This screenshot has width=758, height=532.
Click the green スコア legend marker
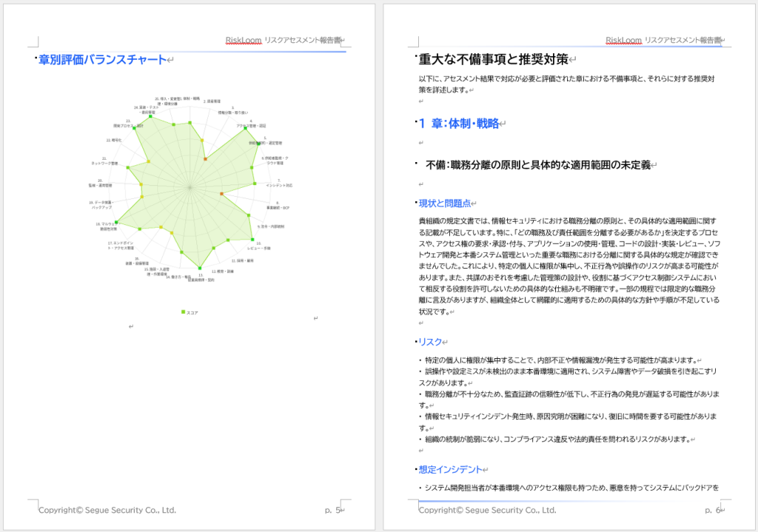[184, 312]
